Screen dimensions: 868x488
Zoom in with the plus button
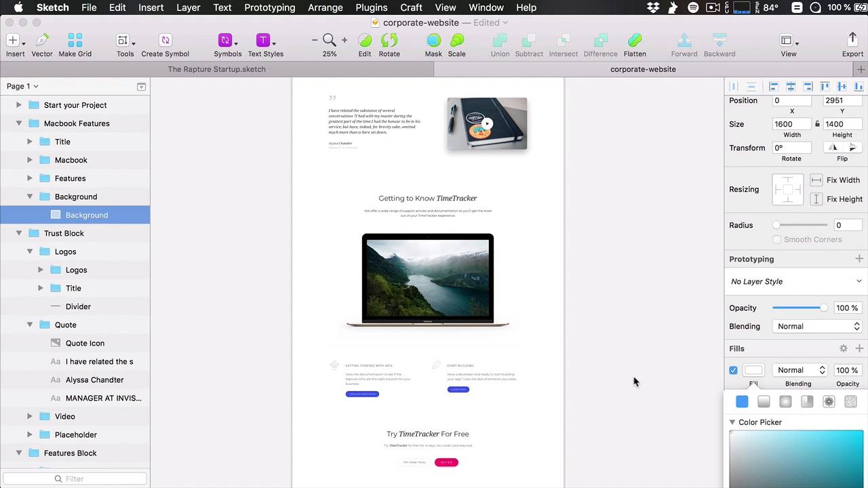pos(344,40)
